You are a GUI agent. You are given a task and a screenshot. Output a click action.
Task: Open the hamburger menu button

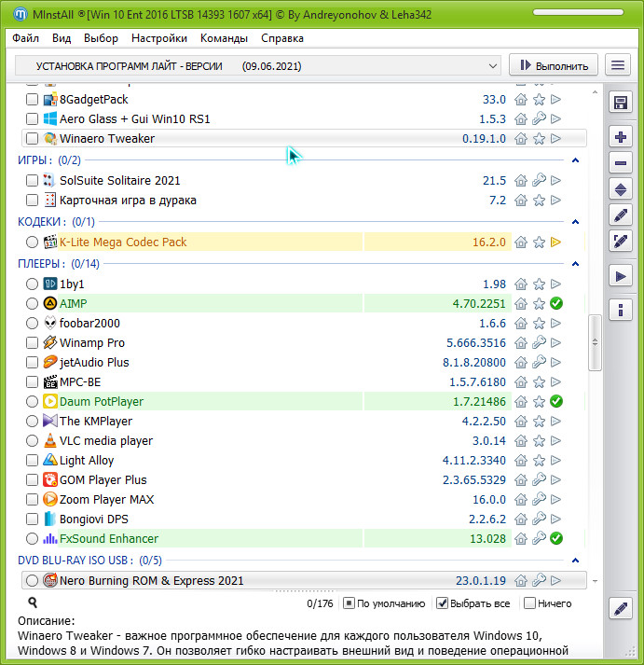click(x=617, y=65)
